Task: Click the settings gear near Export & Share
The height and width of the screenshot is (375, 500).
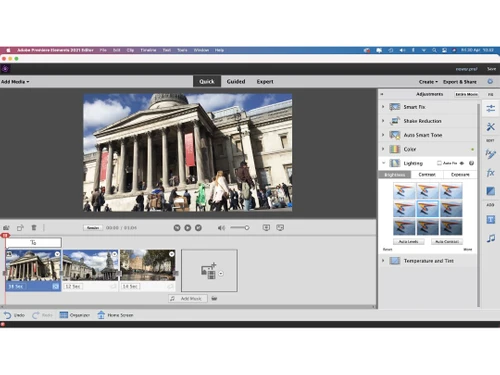Action: pyautogui.click(x=490, y=81)
